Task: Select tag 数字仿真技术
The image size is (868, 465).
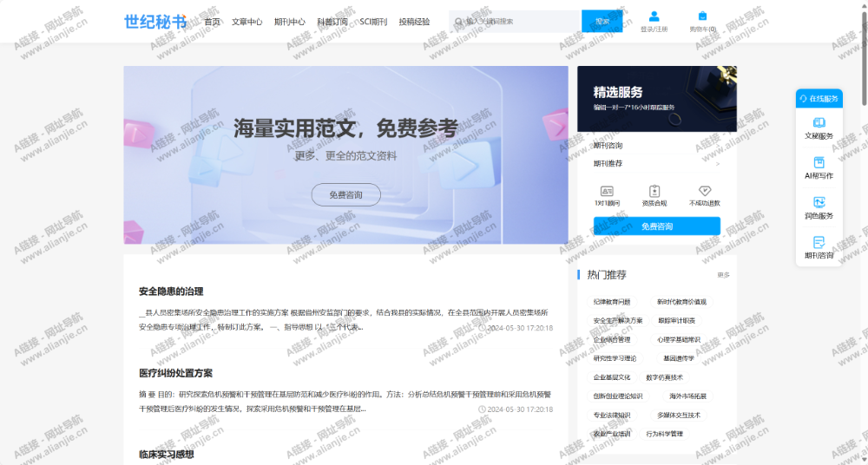Action: (x=664, y=377)
